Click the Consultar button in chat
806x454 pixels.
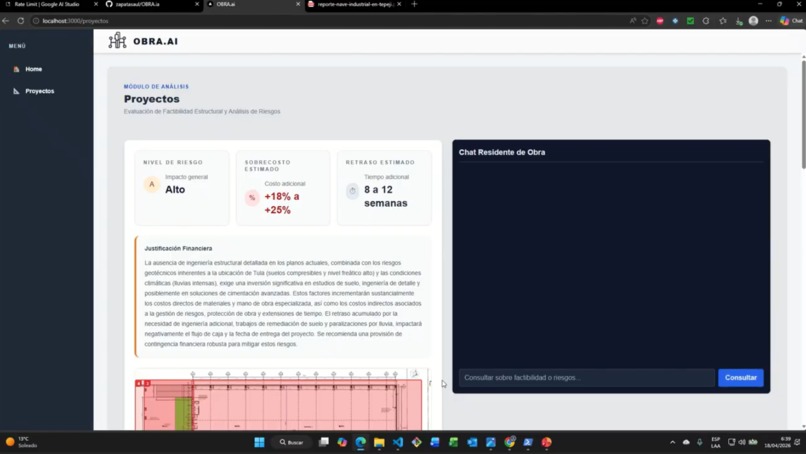point(740,377)
